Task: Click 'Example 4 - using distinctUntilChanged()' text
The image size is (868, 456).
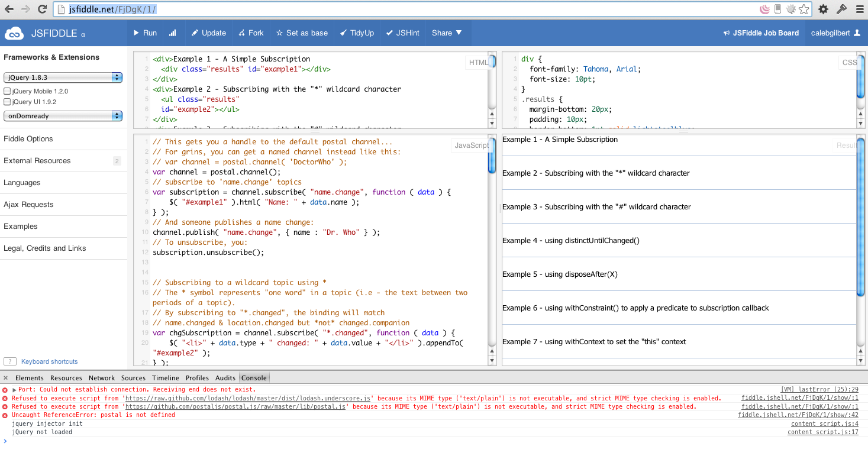Action: click(x=571, y=241)
